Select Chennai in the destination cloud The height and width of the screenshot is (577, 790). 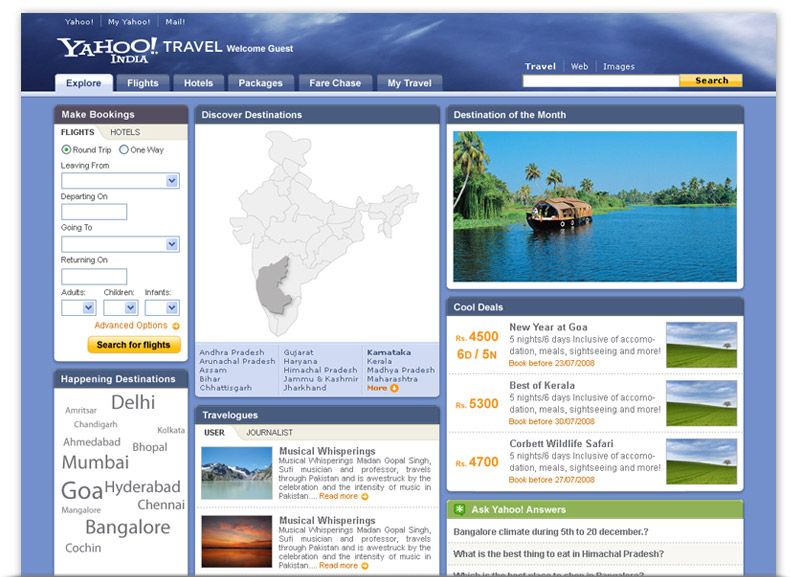[x=161, y=504]
